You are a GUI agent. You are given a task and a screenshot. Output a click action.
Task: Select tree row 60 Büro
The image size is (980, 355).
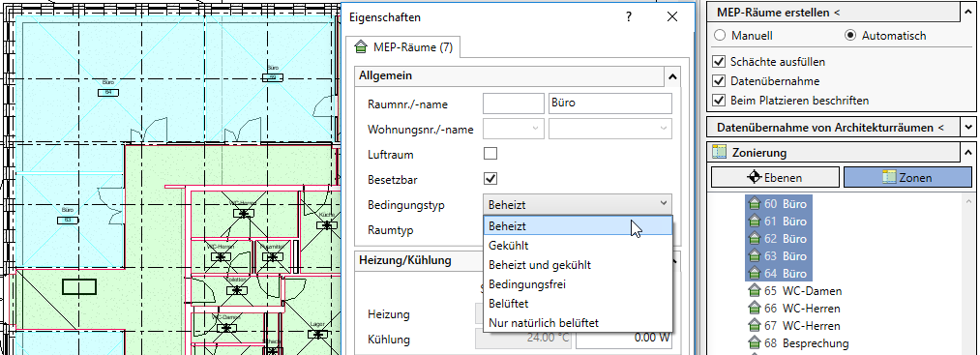(x=778, y=204)
